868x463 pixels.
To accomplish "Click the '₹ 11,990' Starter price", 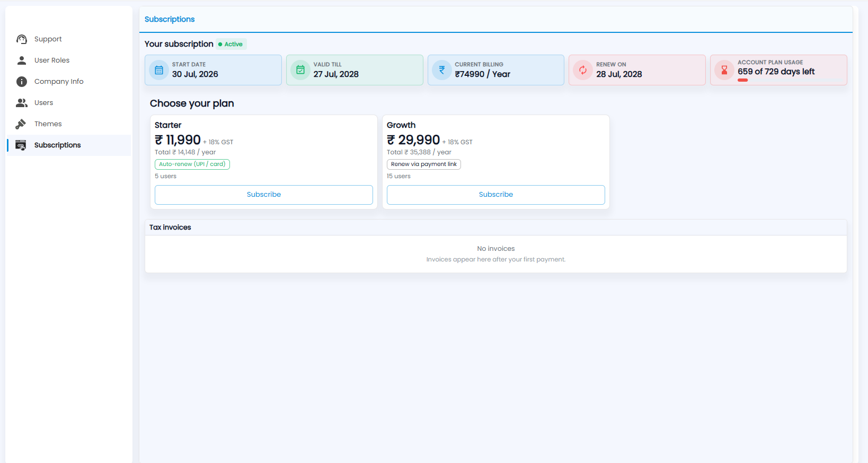I will pyautogui.click(x=178, y=140).
